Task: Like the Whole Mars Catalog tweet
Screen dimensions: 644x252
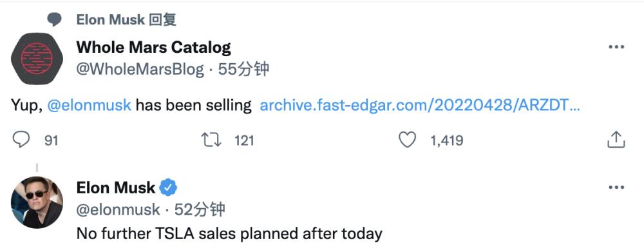Action: pyautogui.click(x=408, y=141)
